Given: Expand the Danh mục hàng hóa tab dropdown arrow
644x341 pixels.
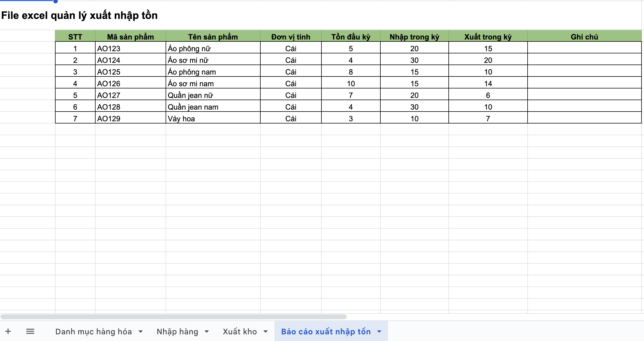Looking at the screenshot, I should click(x=141, y=332).
